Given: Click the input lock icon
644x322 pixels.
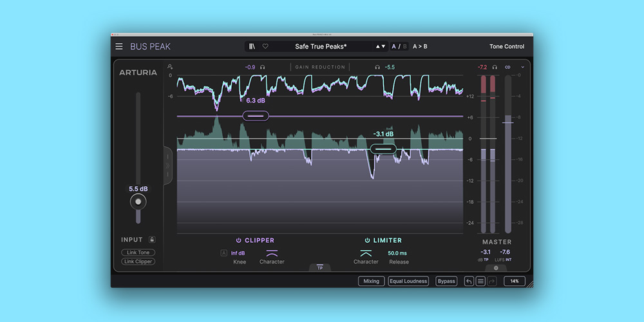Looking at the screenshot, I should [152, 240].
